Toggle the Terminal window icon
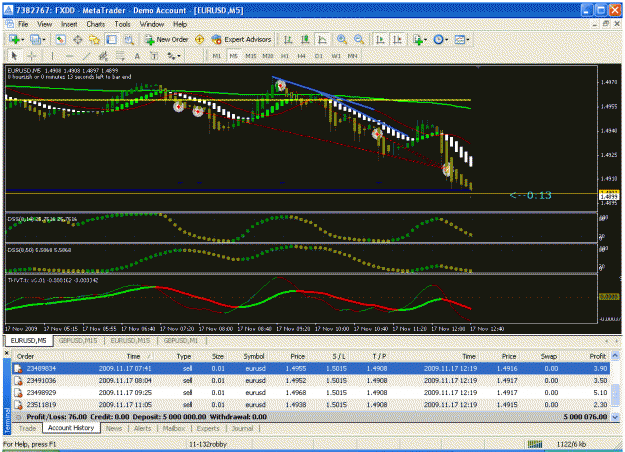625x452 pixels. point(112,39)
